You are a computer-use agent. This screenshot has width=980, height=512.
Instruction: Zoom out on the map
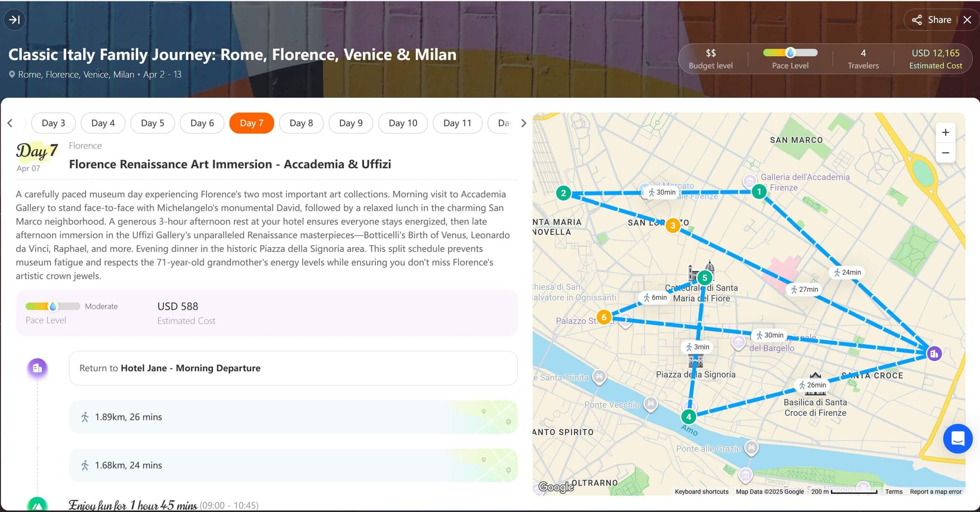[945, 153]
